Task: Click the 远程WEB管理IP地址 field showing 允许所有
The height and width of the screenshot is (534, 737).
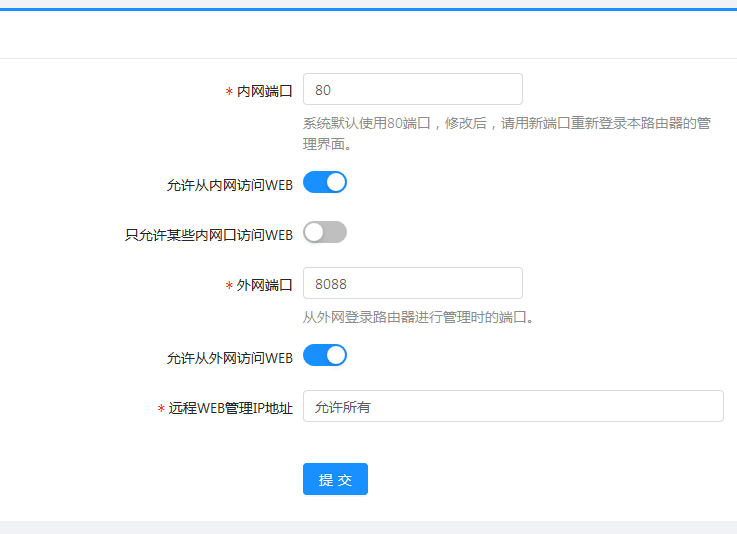Action: tap(512, 406)
